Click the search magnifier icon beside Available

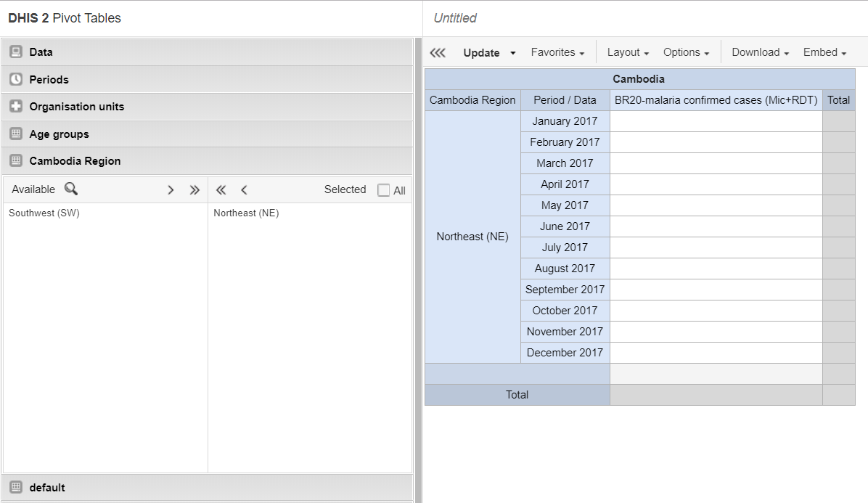[70, 189]
